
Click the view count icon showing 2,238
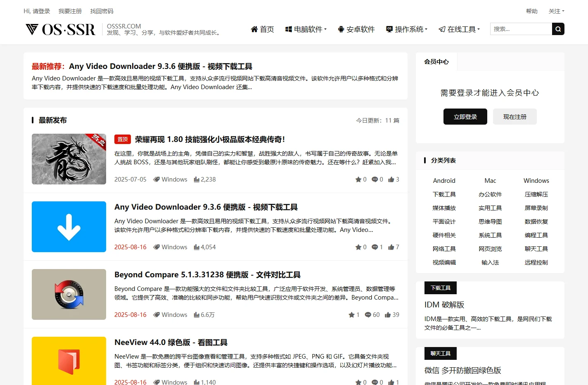[197, 180]
